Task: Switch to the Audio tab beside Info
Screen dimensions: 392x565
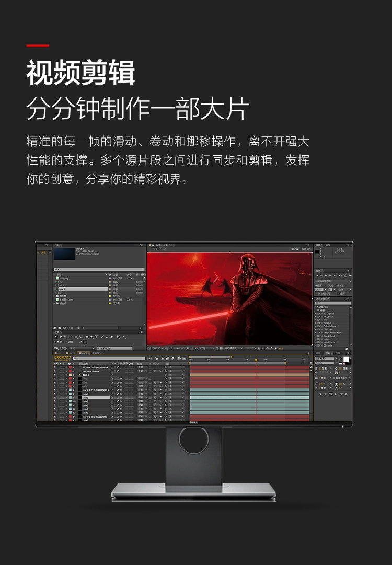Action: coord(328,245)
